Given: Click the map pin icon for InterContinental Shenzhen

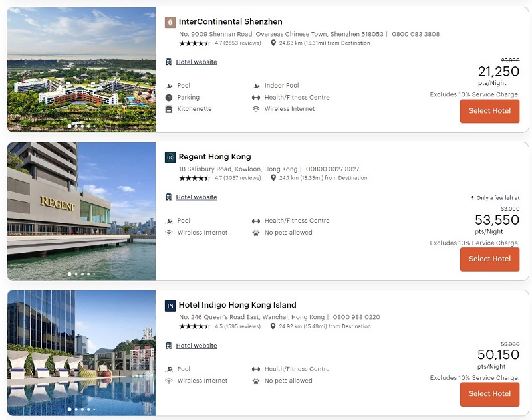Looking at the screenshot, I should (273, 43).
